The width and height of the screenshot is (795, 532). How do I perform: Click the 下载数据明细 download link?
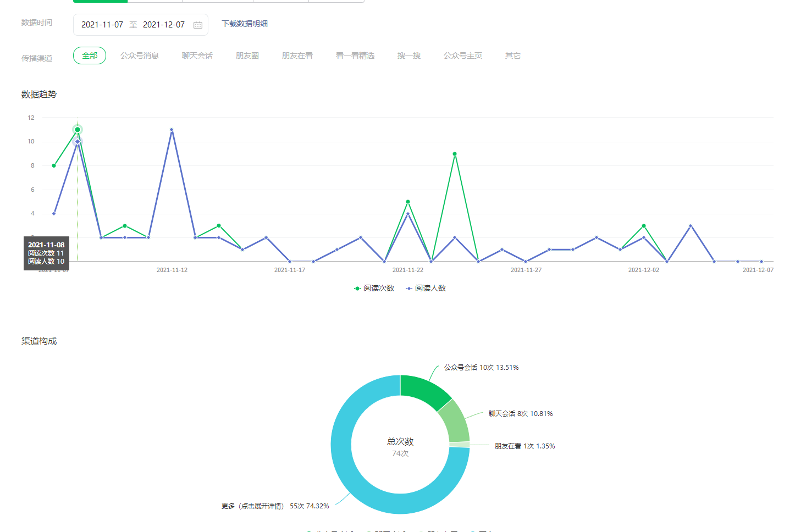(245, 24)
